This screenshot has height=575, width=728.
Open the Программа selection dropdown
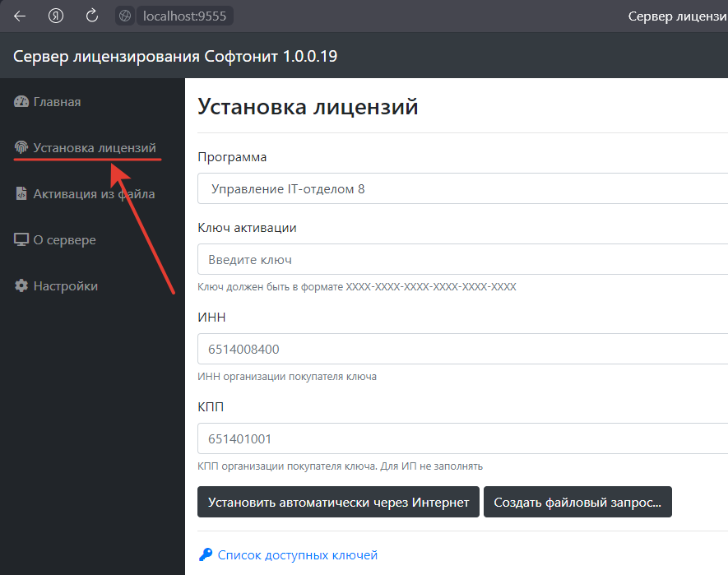[x=461, y=188]
